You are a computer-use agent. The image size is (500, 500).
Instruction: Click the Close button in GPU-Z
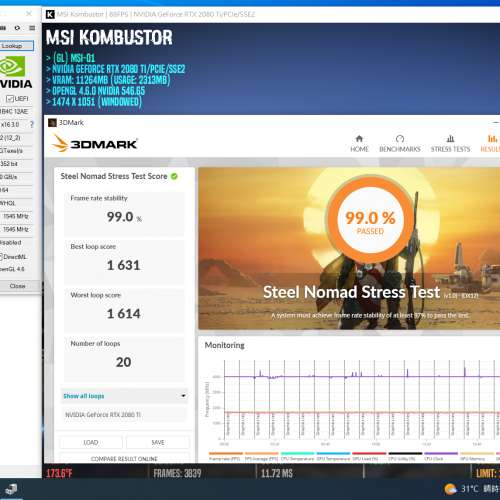pos(18,286)
